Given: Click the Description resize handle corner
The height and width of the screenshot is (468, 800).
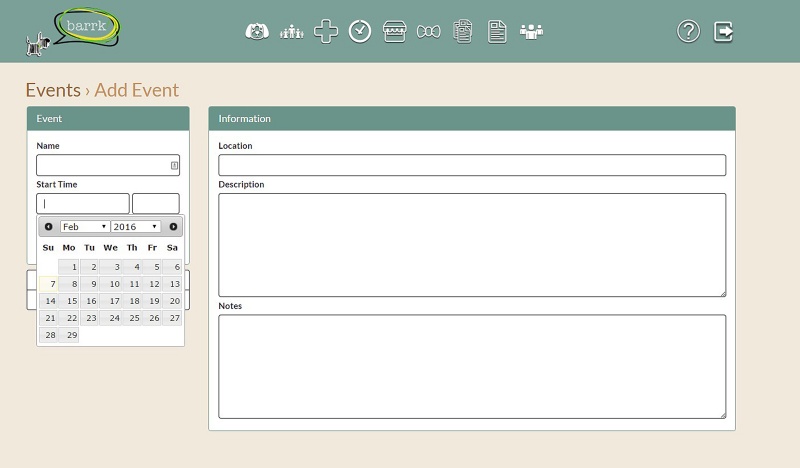Looking at the screenshot, I should coord(723,293).
